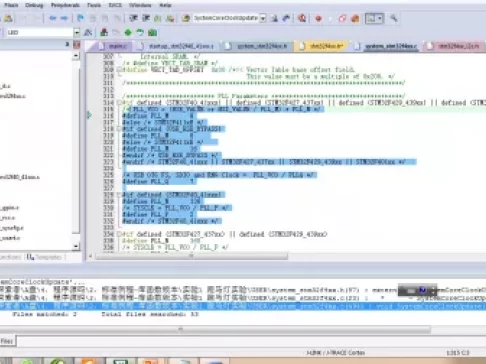Insert a breakpoint using the red dot icon
The width and height of the screenshot is (486, 364).
318,18
